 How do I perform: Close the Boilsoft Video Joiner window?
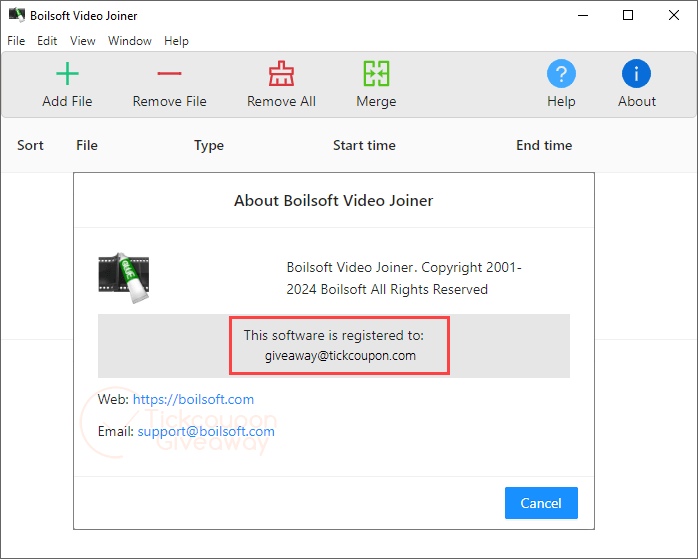coord(674,15)
